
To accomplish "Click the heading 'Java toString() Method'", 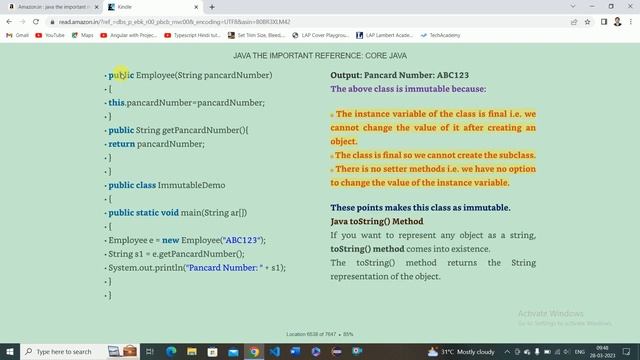I will click(x=377, y=221).
